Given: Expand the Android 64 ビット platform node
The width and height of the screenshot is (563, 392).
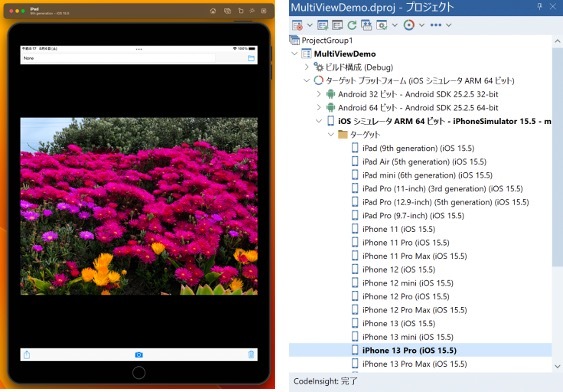Looking at the screenshot, I should 318,107.
